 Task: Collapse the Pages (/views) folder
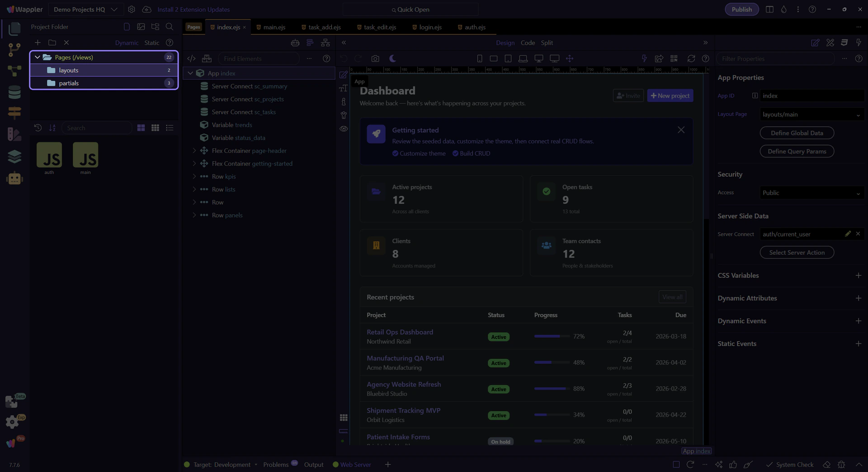[38, 57]
